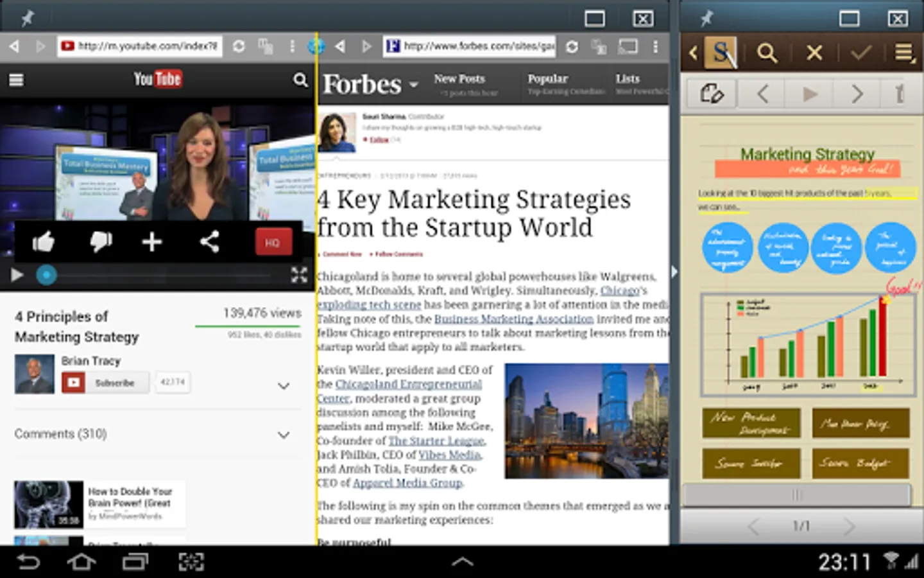Open New Posts in Forbes navigation
924x578 pixels.
tap(459, 79)
